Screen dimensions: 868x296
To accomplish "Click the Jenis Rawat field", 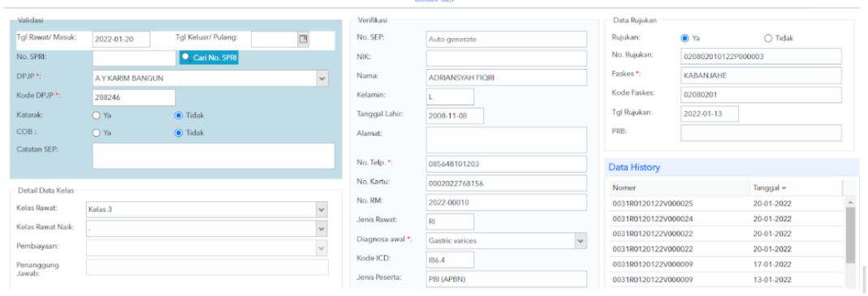I will (450, 221).
